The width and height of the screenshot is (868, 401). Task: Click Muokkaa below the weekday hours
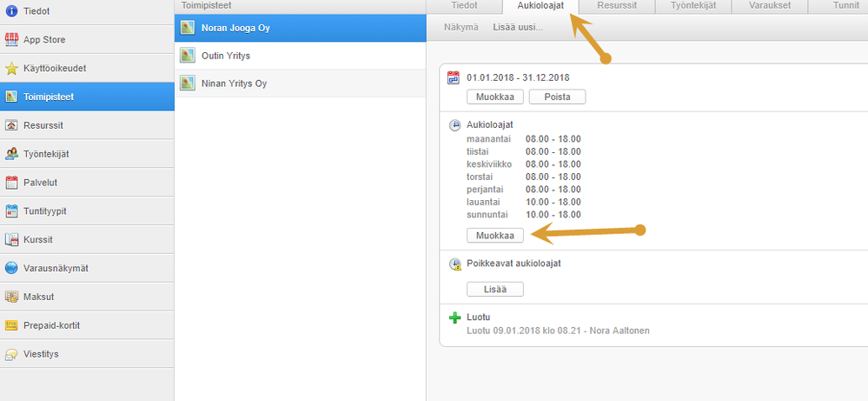pyautogui.click(x=495, y=236)
